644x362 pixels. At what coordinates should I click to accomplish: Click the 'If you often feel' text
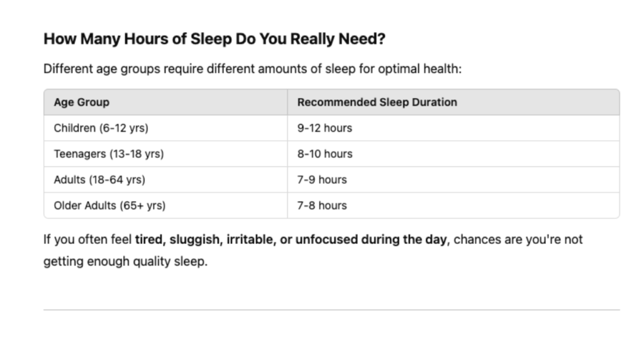(x=87, y=239)
